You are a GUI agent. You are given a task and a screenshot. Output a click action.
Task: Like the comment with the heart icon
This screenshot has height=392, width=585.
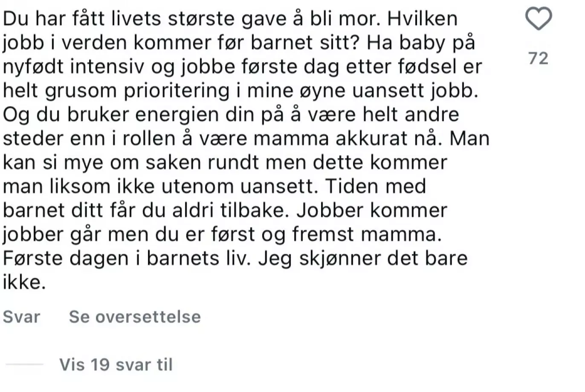(x=538, y=19)
